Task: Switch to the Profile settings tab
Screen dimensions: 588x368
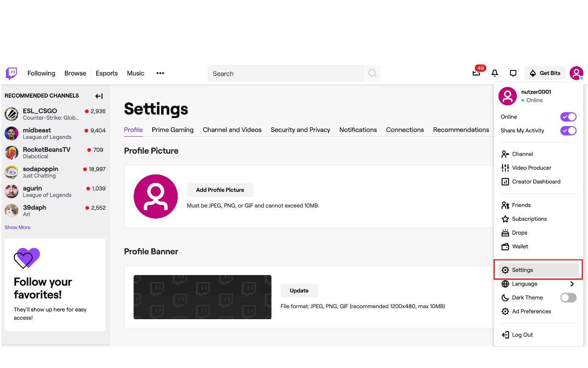Action: [133, 130]
